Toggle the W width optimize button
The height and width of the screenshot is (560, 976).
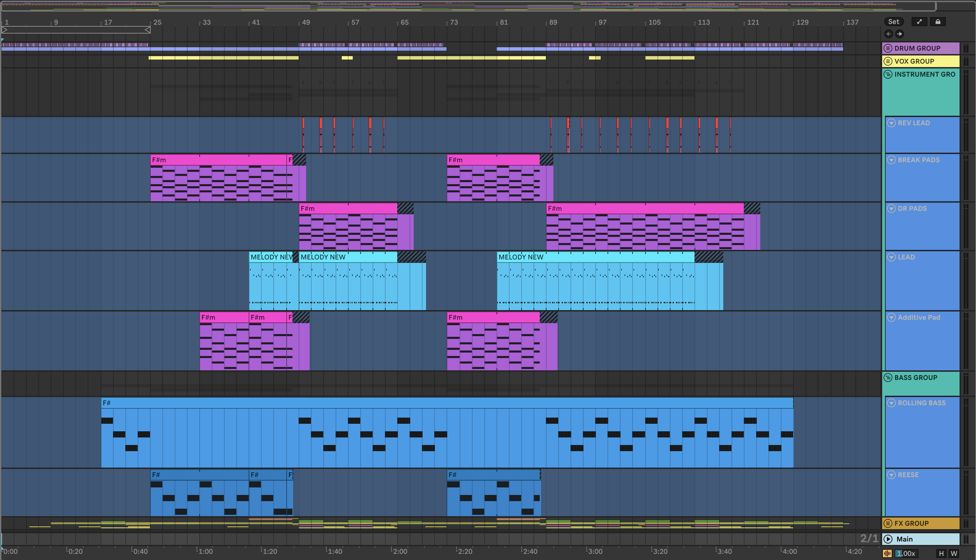point(954,553)
